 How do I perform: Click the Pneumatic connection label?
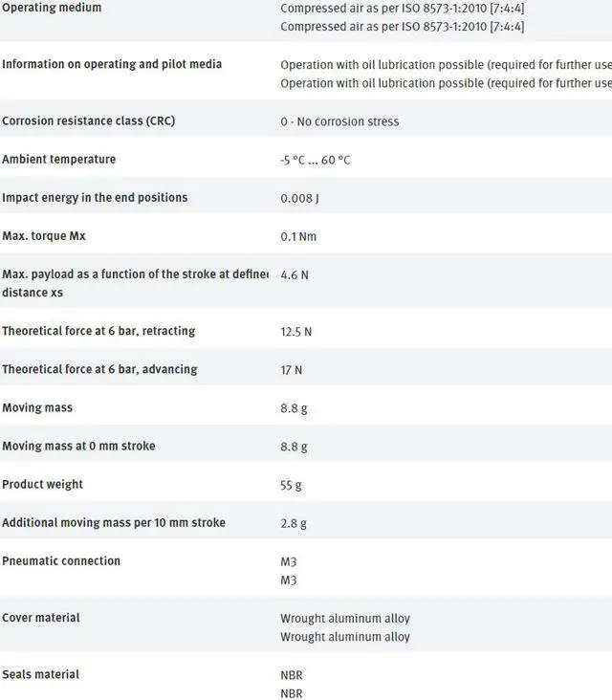pyautogui.click(x=61, y=560)
